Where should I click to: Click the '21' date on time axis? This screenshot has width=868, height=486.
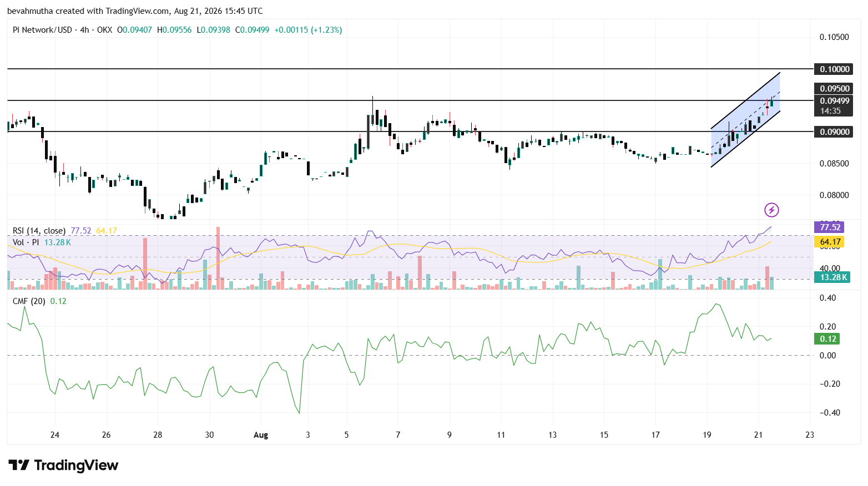tap(758, 435)
